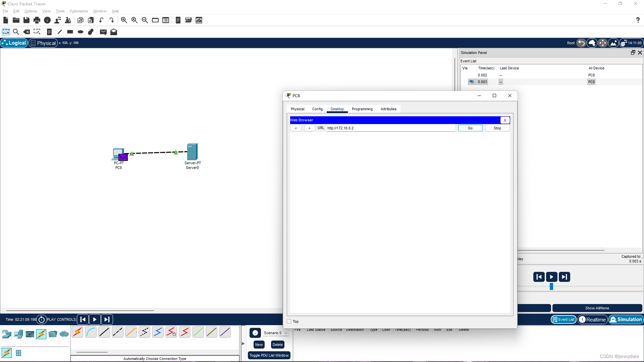The image size is (644, 362).
Task: Choose the Draw Ellipse tool
Action: coord(80,32)
